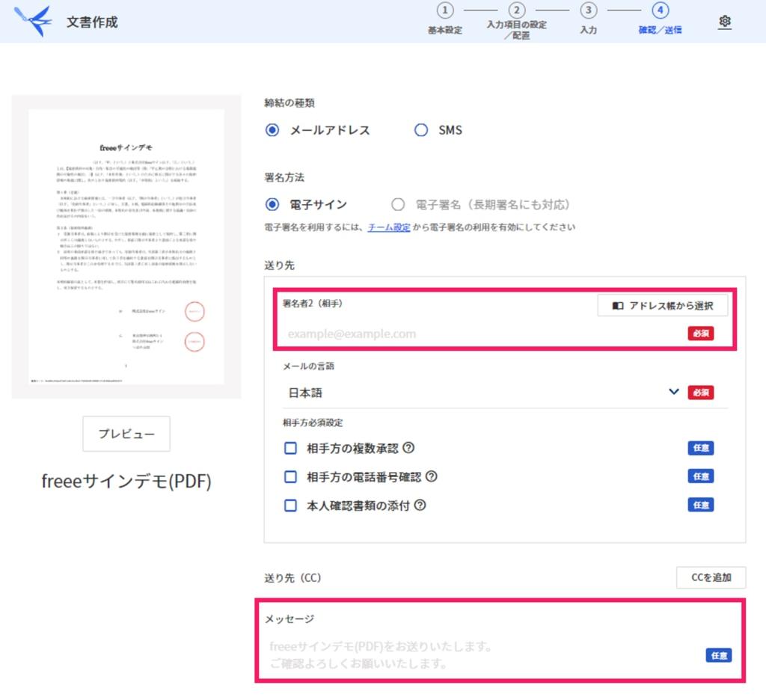Open メールの言語 dropdown showing 日本語

(505, 393)
